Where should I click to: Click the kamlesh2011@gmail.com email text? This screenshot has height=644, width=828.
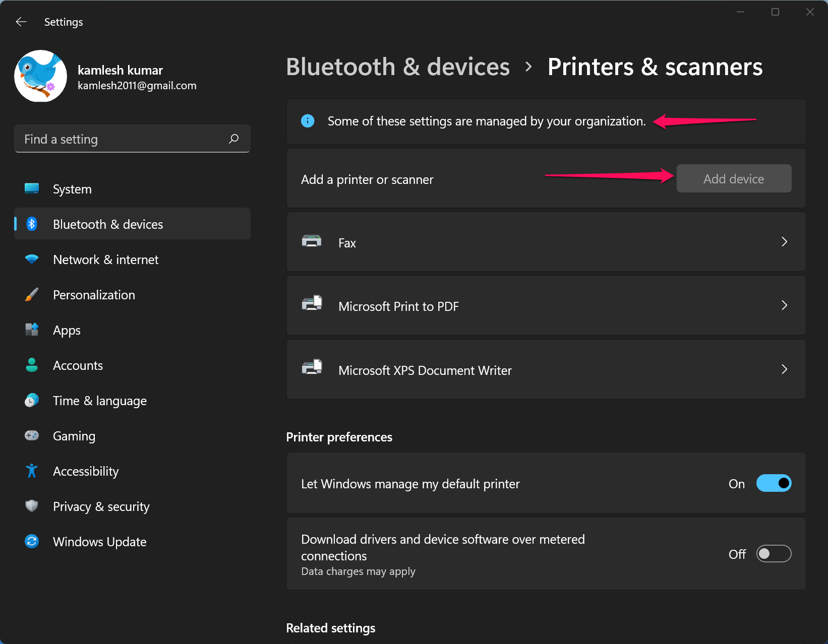pos(137,86)
